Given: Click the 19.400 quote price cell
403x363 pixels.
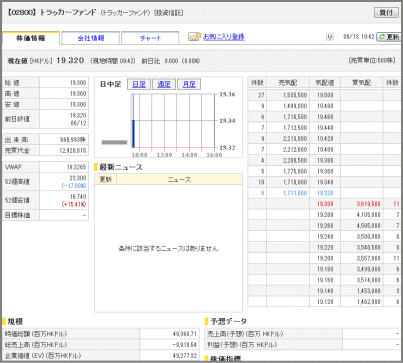Looking at the screenshot, I should [325, 149].
